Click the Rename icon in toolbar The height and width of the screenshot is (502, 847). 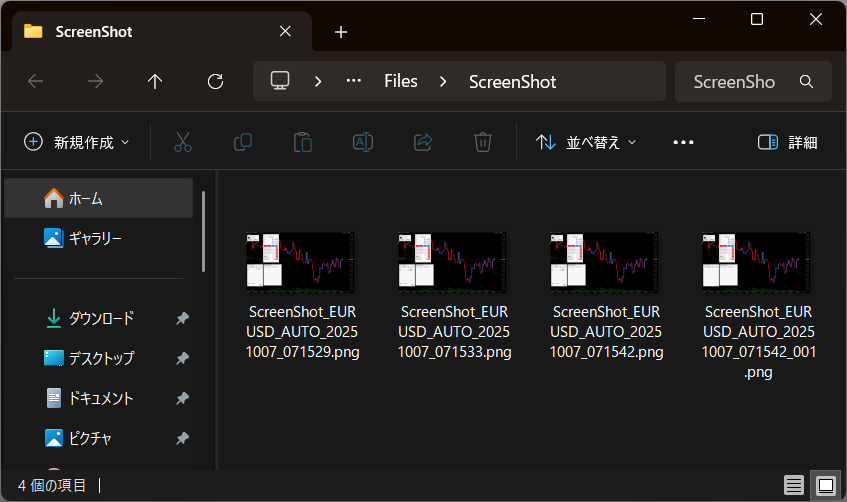[362, 142]
